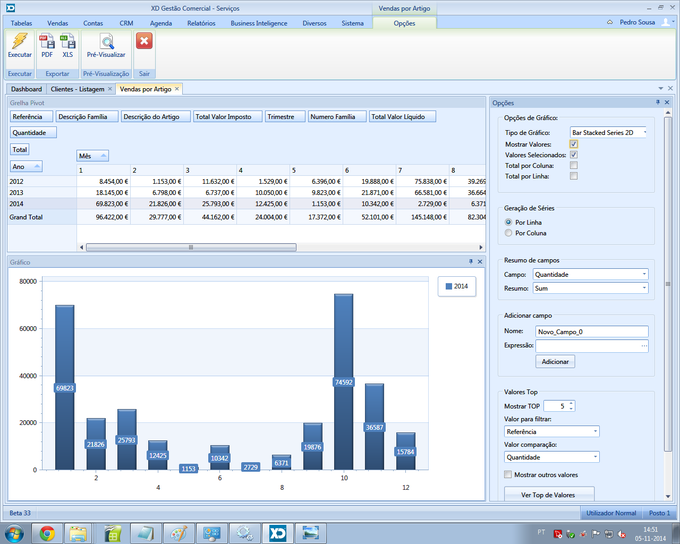Toggle the Mostrar Valores checkbox
This screenshot has width=680, height=544.
[x=574, y=144]
